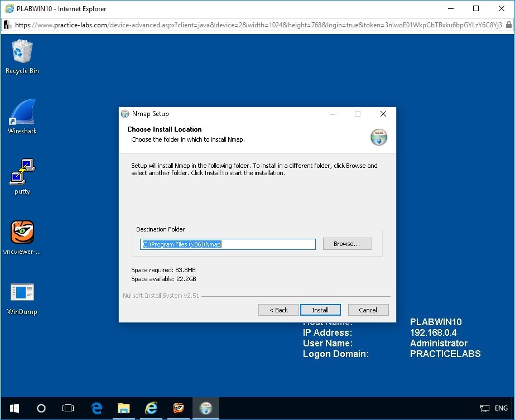
Task: Click the 'User Name:' desktop label
Action: (328, 343)
